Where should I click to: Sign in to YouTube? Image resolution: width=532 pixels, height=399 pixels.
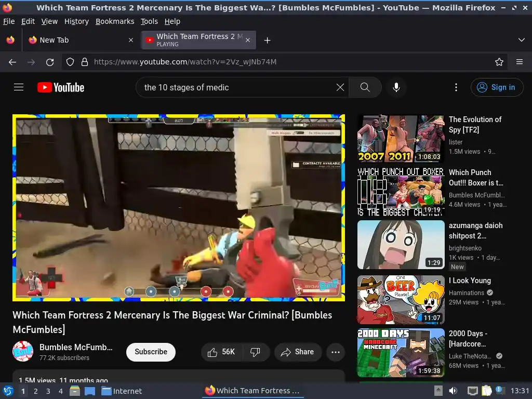pyautogui.click(x=497, y=87)
